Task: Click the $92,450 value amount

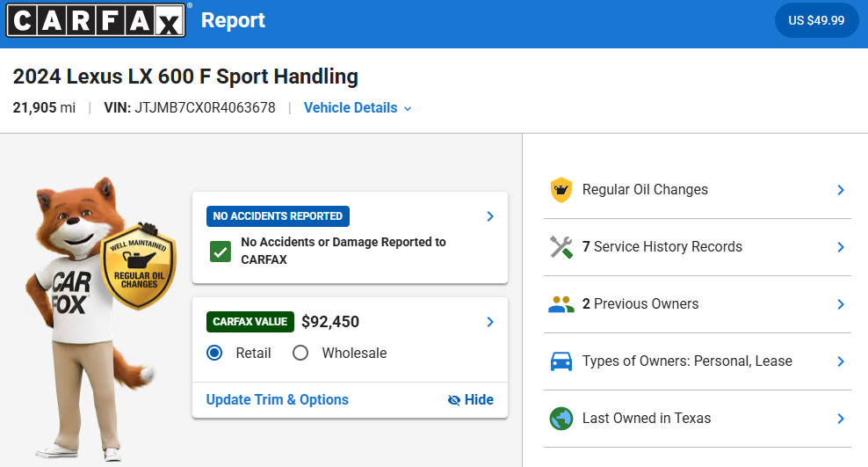Action: 330,322
